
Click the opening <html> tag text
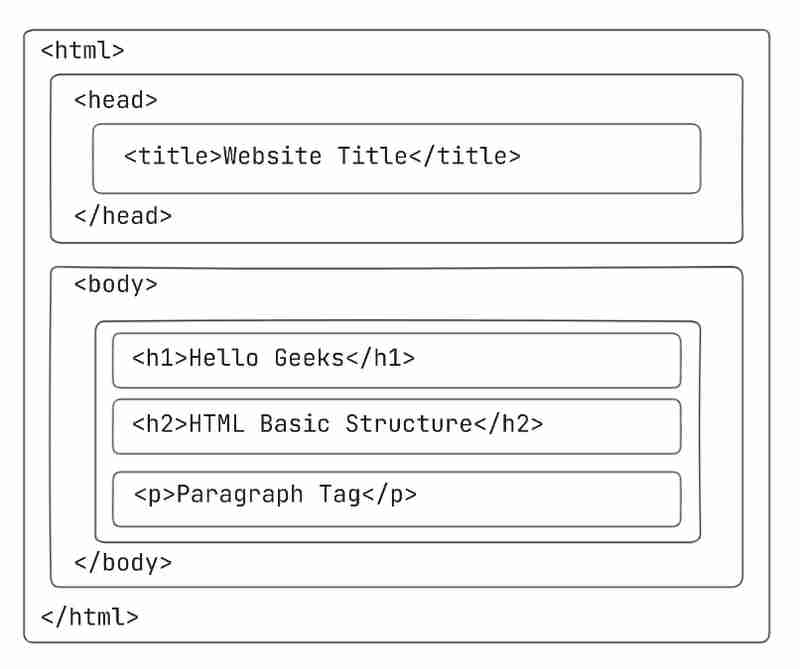click(83, 51)
